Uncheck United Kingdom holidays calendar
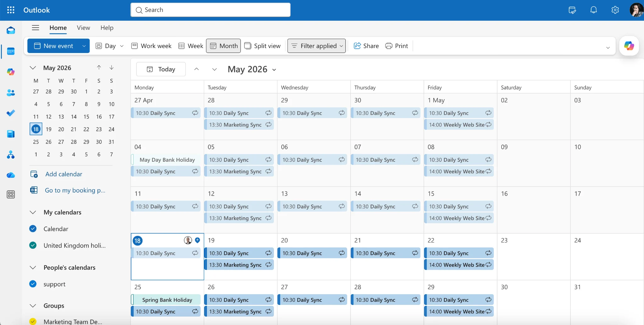The image size is (644, 325). pos(33,245)
